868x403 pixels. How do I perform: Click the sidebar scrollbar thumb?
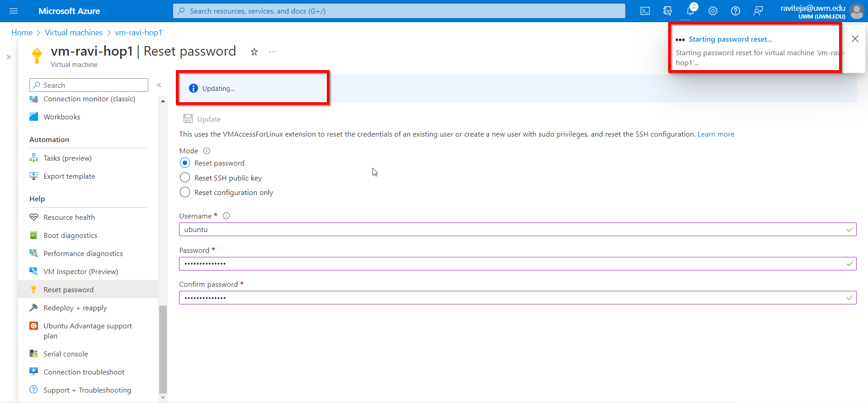click(x=163, y=350)
